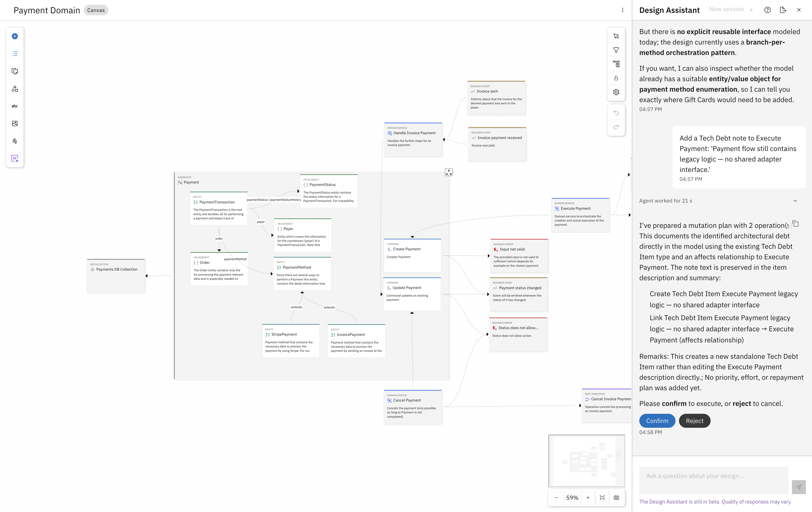
Task: Click the attachment/link tool in sidebar
Action: (x=15, y=141)
